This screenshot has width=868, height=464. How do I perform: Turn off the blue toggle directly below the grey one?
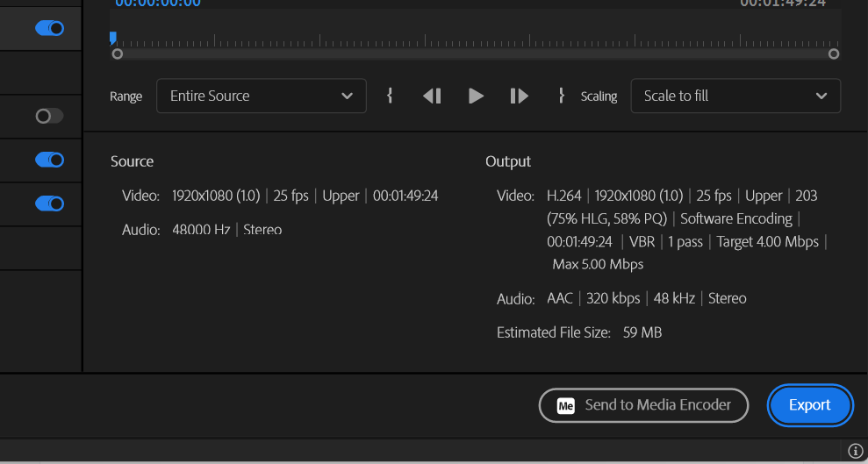point(49,160)
